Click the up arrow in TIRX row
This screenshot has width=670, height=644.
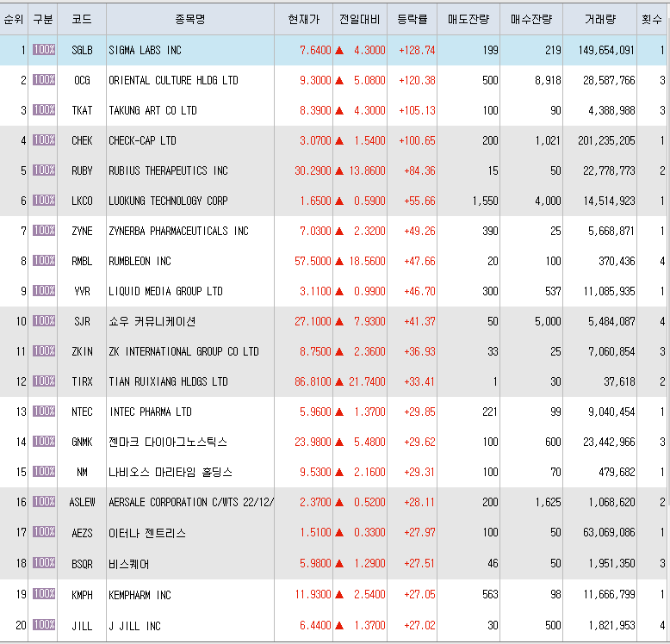[339, 381]
